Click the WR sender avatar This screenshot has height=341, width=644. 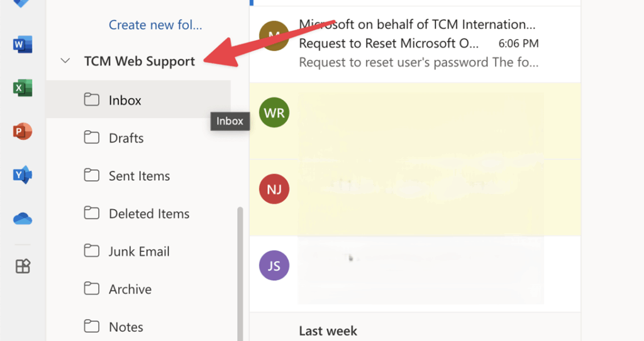(x=274, y=113)
